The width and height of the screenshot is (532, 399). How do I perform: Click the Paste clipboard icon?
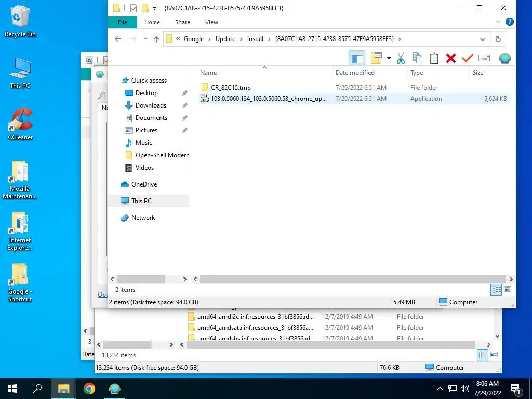(434, 58)
